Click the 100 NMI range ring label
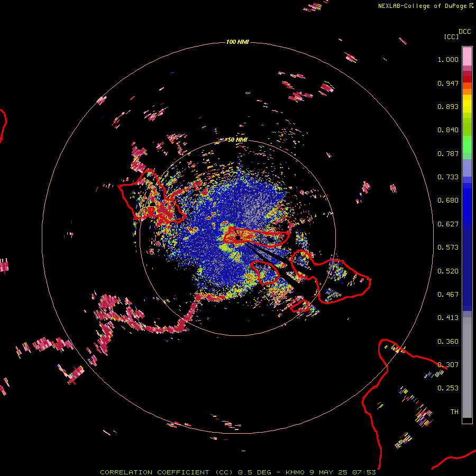Viewport: 476px width, 476px height. (x=237, y=42)
